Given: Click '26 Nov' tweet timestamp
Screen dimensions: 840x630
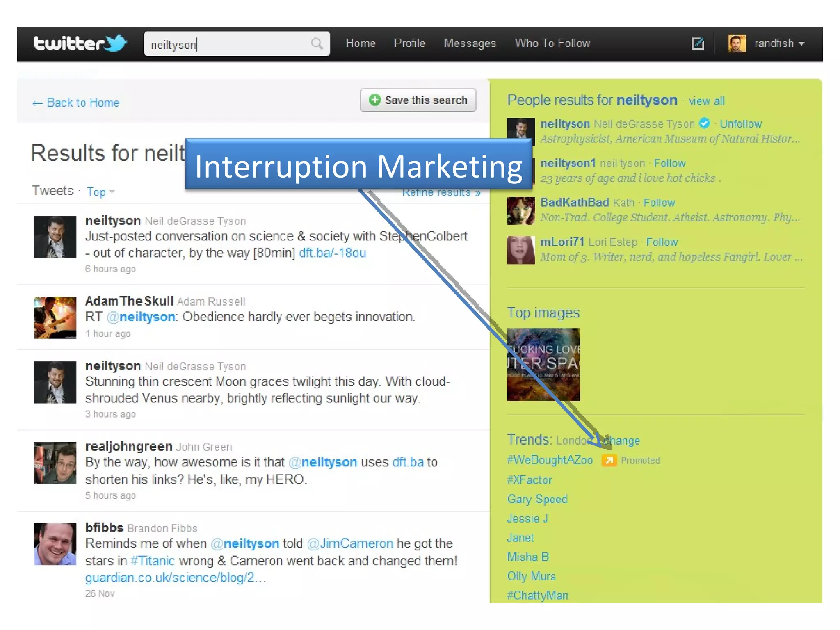Looking at the screenshot, I should click(100, 593).
